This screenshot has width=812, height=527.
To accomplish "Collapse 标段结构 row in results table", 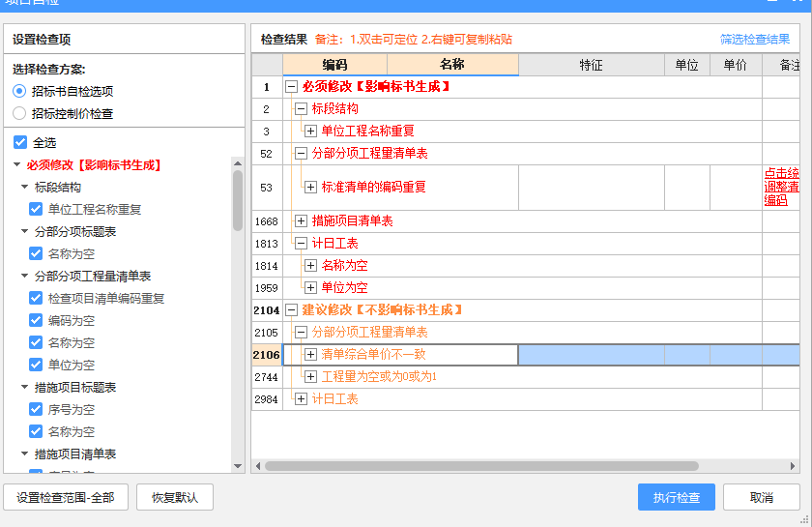I will pos(301,109).
